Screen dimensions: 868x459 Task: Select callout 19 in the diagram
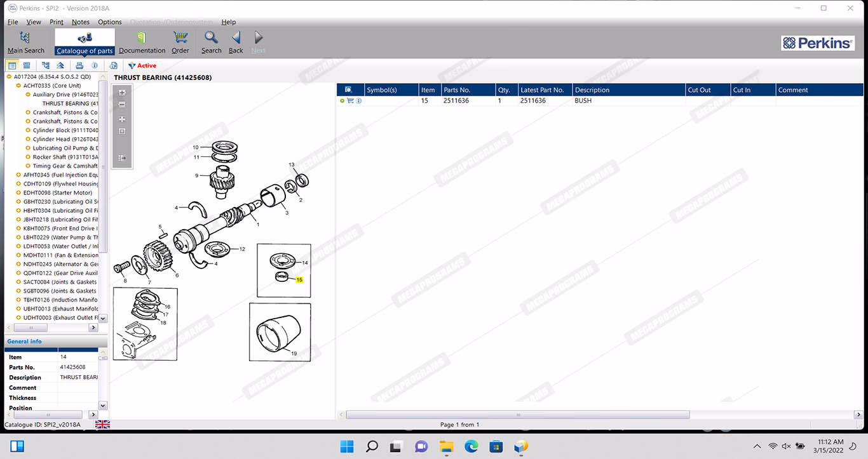coord(294,354)
